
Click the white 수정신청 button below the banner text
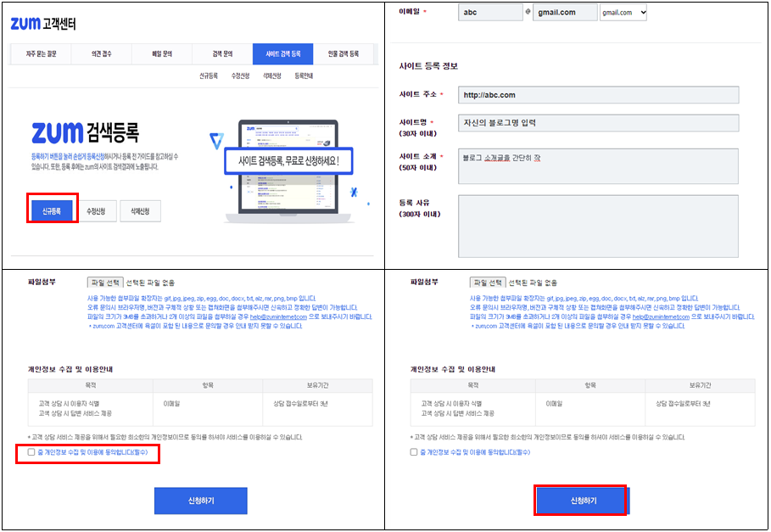click(x=96, y=211)
